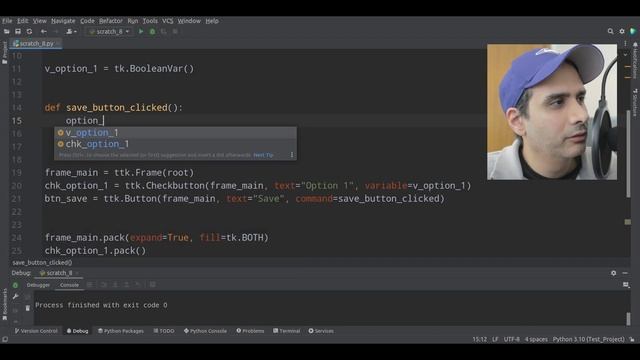This screenshot has height=360, width=640.
Task: Open the Window menu
Action: click(189, 21)
